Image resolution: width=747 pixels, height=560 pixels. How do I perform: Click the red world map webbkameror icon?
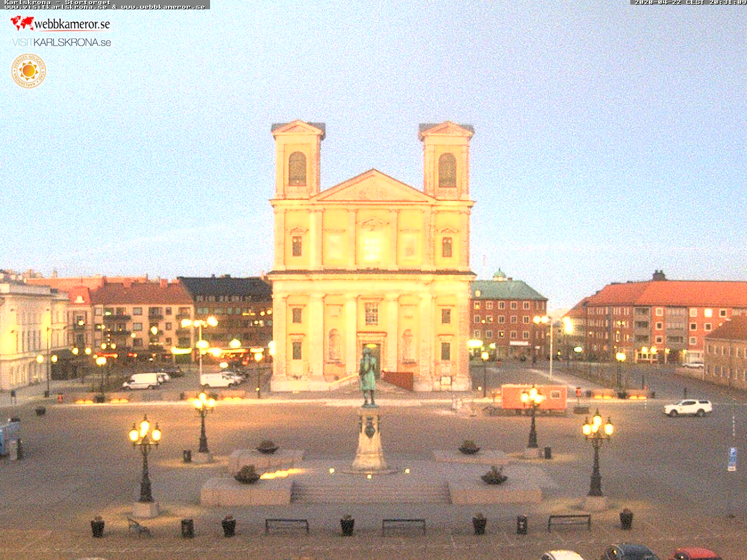[x=22, y=23]
